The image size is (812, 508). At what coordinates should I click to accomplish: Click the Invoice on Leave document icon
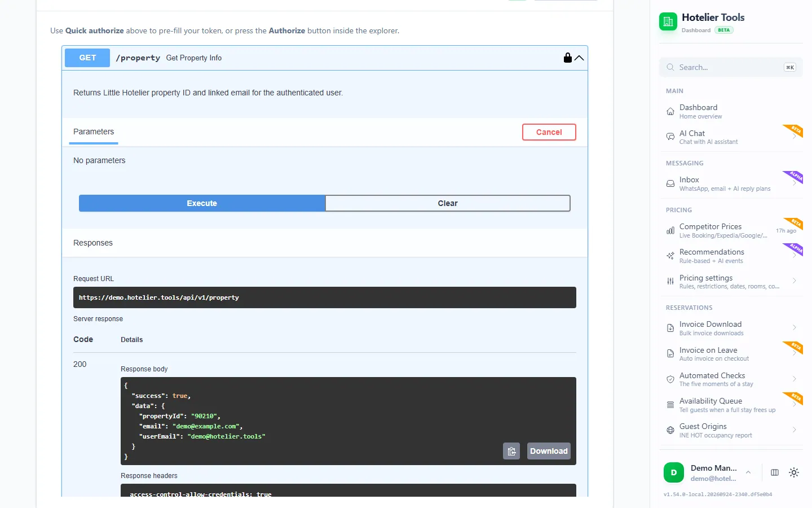tap(670, 353)
